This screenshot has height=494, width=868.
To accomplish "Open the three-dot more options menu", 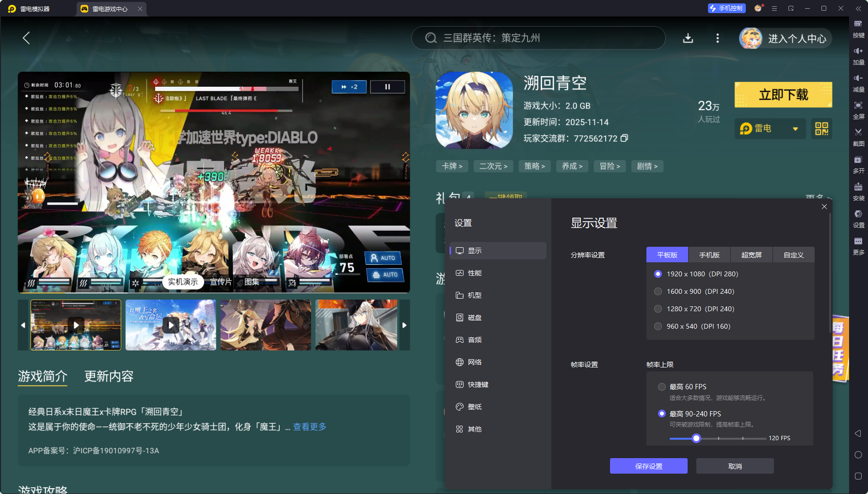I will pyautogui.click(x=718, y=38).
